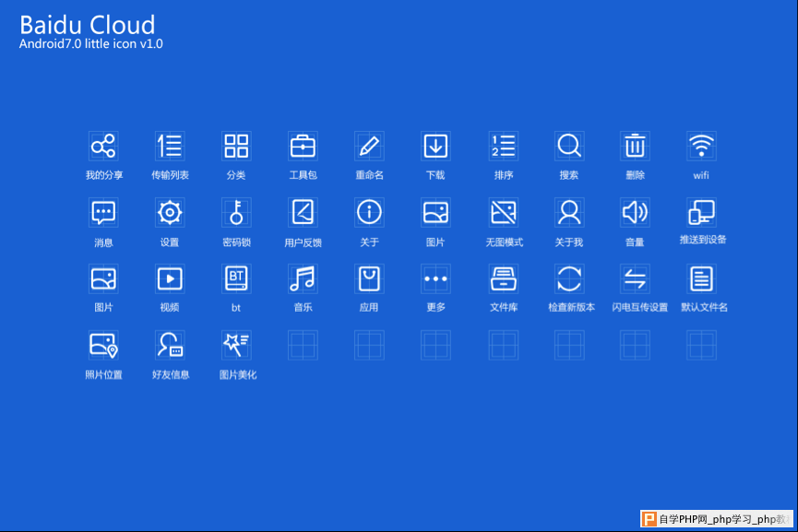Click the 图片美化 magic wand icon
The height and width of the screenshot is (532, 798).
click(x=236, y=346)
